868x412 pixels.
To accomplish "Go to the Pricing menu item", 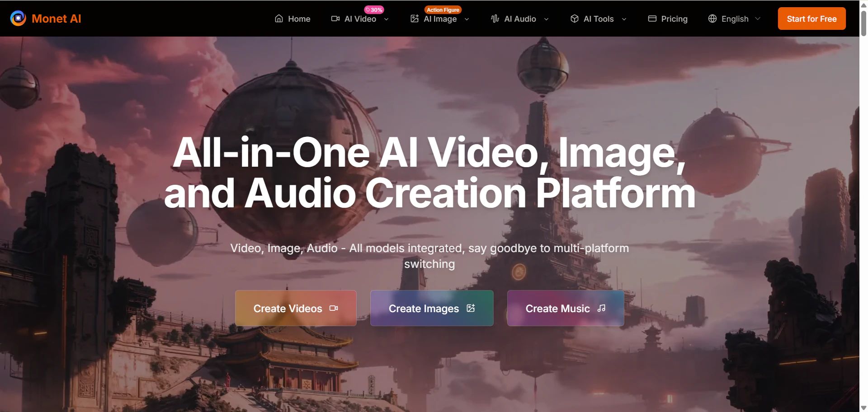I will (674, 19).
